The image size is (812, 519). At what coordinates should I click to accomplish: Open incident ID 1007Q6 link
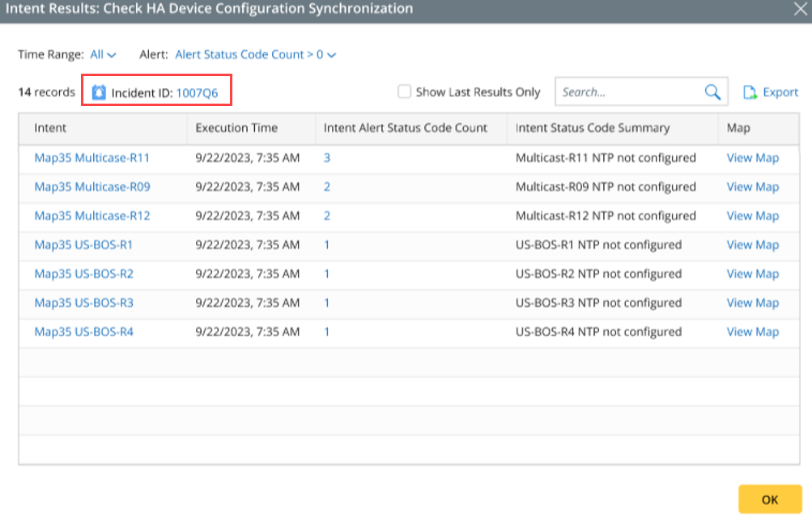tap(197, 92)
